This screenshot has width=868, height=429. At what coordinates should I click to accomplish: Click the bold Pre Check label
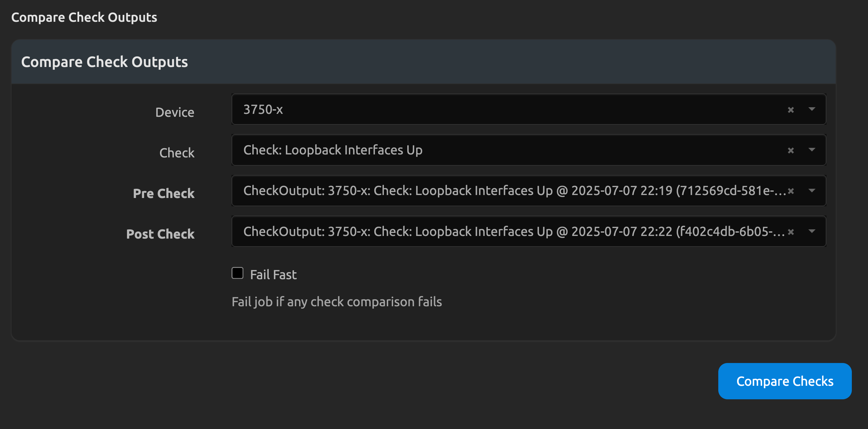(x=164, y=194)
